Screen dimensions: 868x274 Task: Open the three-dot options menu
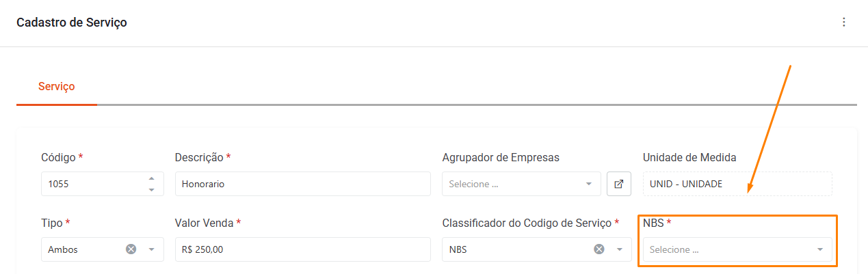tap(843, 23)
